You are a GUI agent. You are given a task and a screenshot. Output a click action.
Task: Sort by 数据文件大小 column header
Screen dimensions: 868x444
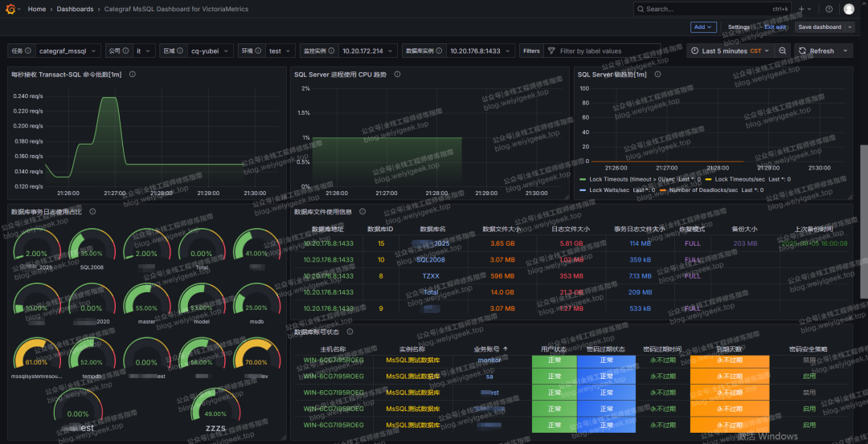[502, 229]
